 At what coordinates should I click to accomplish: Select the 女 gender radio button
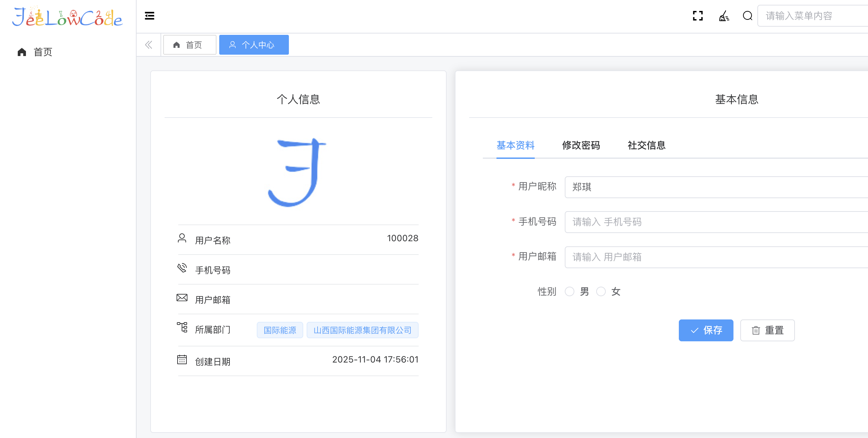tap(601, 291)
